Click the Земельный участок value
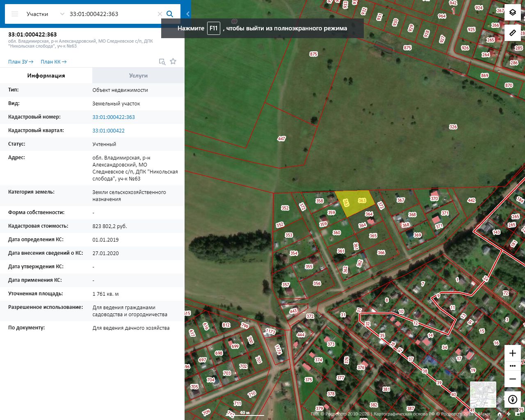The width and height of the screenshot is (525, 420). click(x=116, y=104)
